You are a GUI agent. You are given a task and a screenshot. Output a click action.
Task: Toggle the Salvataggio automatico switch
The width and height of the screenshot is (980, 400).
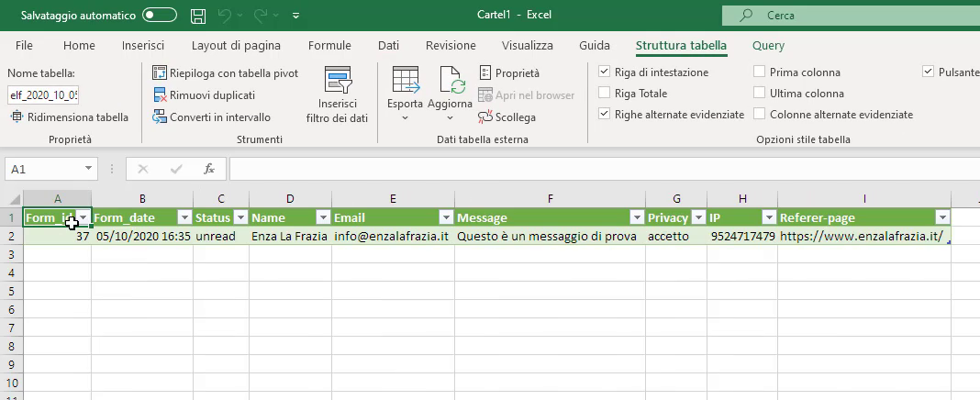(x=160, y=16)
